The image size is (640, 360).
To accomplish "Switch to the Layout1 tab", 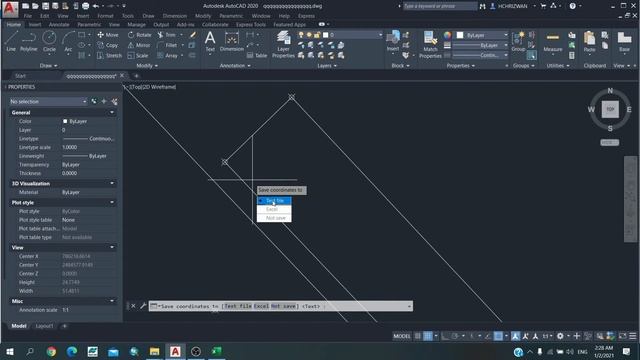I will (x=44, y=326).
